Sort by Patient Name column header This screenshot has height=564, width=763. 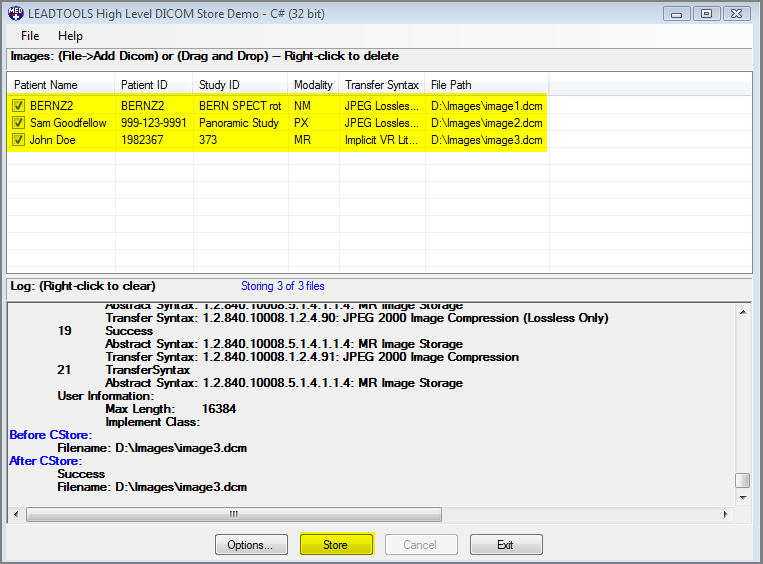(61, 85)
